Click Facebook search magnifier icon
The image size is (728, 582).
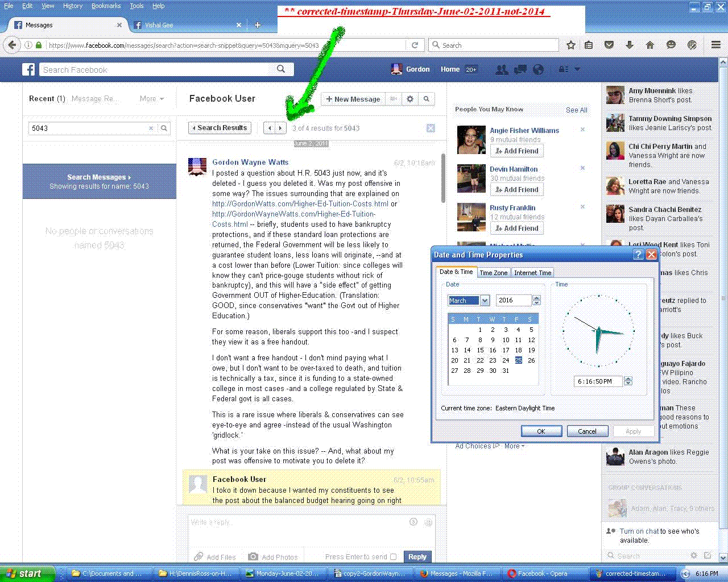281,69
